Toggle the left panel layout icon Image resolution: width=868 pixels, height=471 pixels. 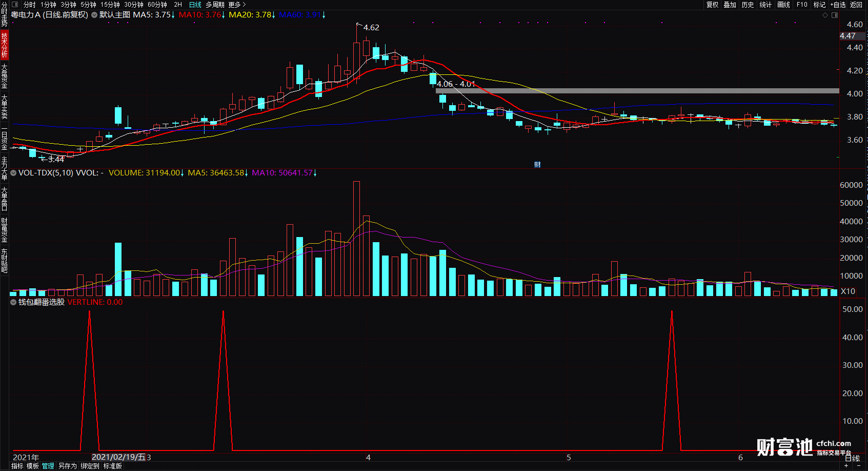click(15, 5)
